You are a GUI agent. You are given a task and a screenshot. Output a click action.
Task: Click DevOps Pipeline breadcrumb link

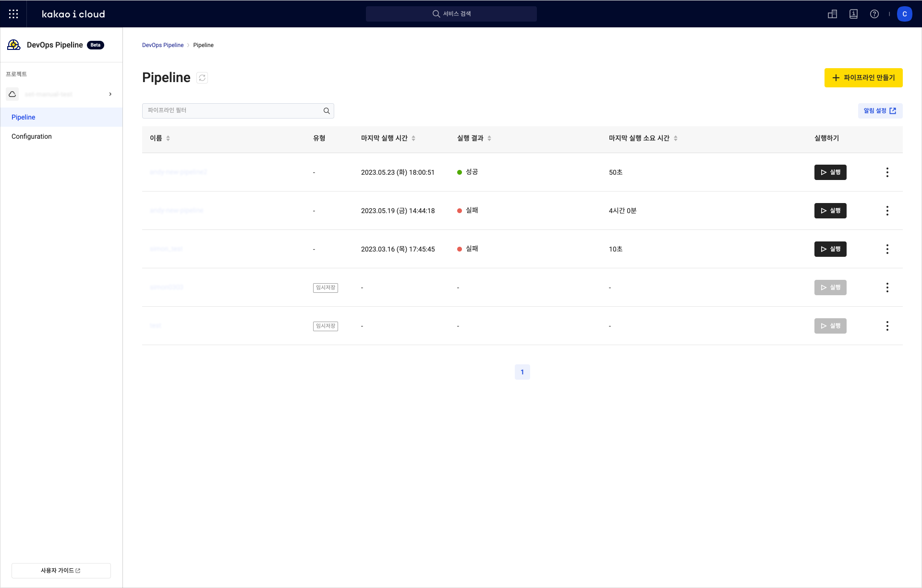pos(163,45)
